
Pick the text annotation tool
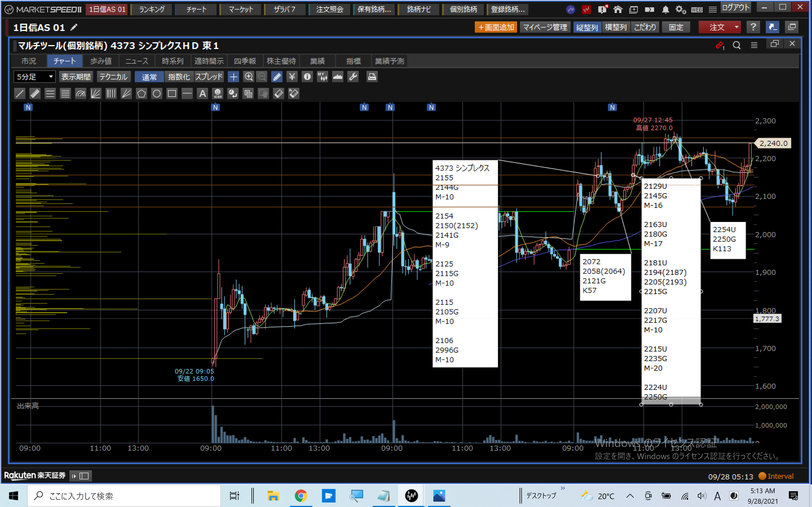(x=202, y=94)
